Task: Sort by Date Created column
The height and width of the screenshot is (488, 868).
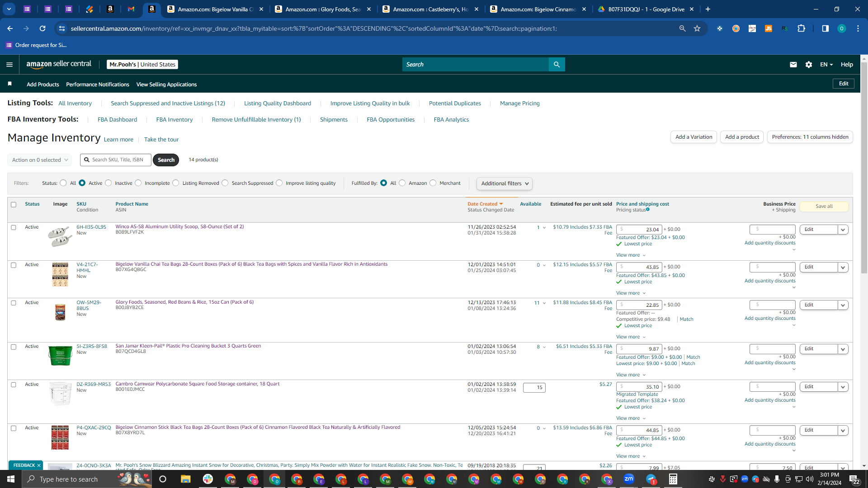Action: 485,204
